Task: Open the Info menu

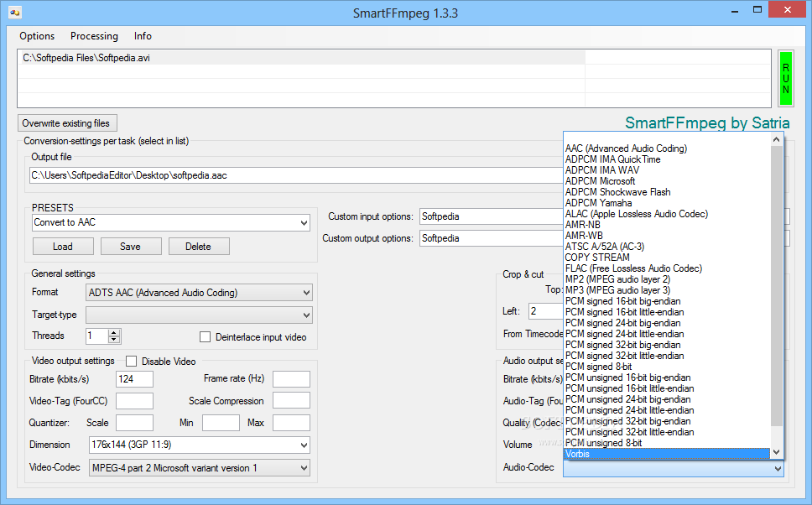Action: (x=143, y=36)
